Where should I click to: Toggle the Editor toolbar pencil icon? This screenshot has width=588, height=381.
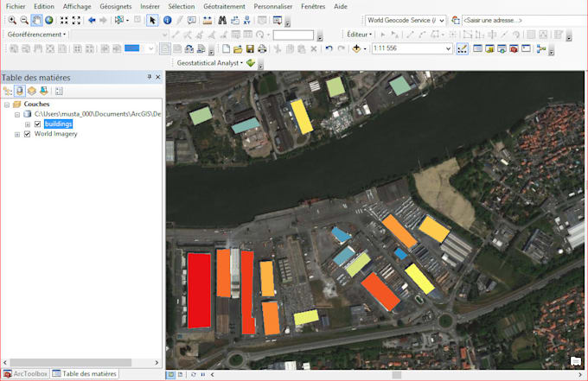coord(463,48)
